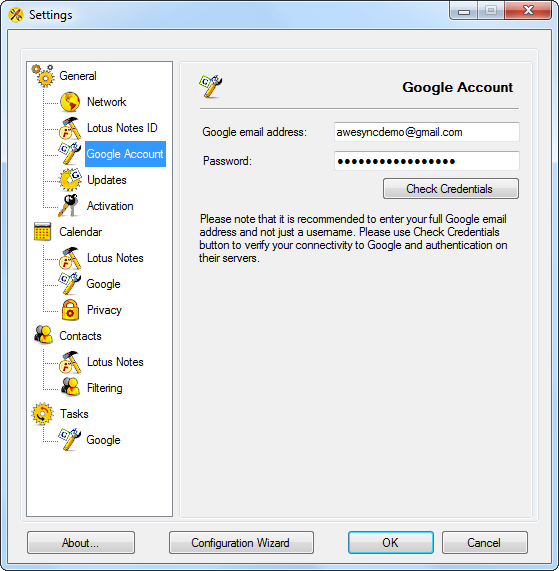Click the Google Account header icon
This screenshot has height=571, width=559.
[x=210, y=87]
